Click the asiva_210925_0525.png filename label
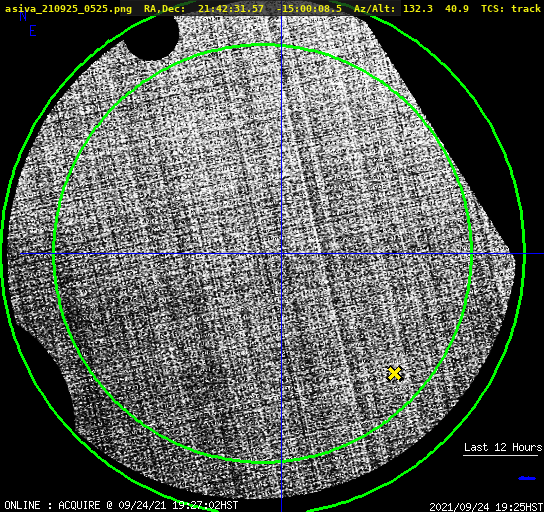Screen dimensions: 544x512 point(68,8)
